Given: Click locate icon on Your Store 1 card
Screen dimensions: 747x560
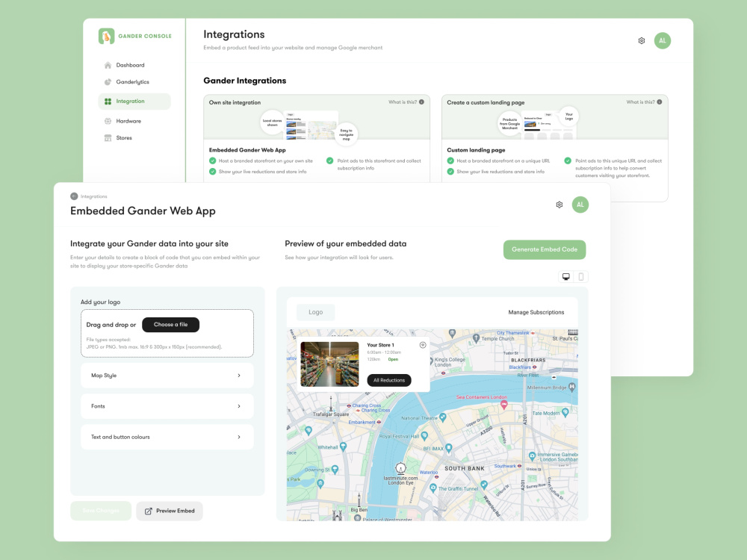Looking at the screenshot, I should [423, 345].
